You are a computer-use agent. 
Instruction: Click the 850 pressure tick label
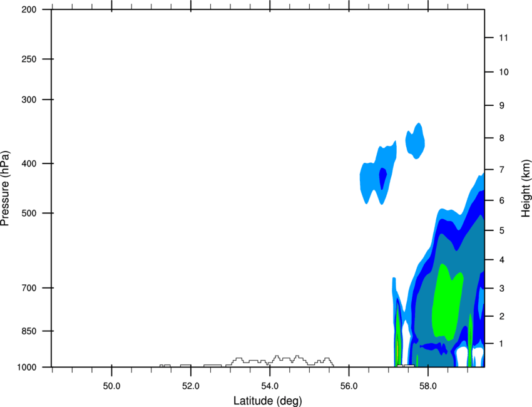click(29, 331)
